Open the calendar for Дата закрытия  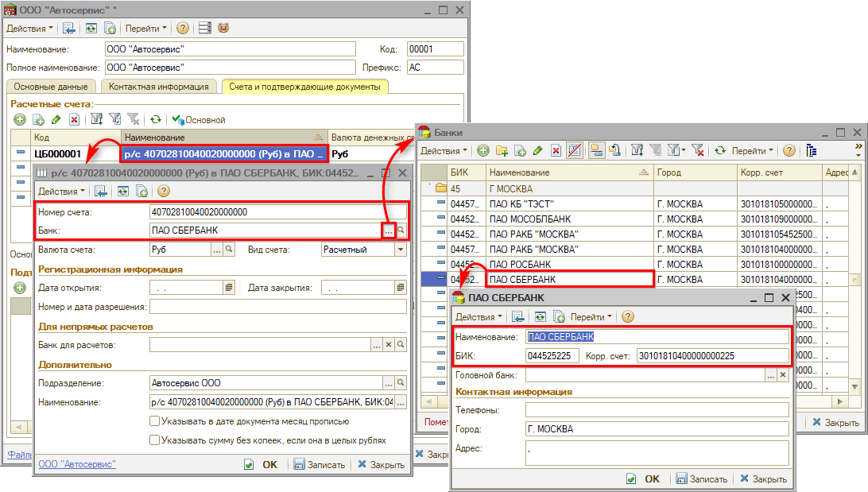point(401,287)
